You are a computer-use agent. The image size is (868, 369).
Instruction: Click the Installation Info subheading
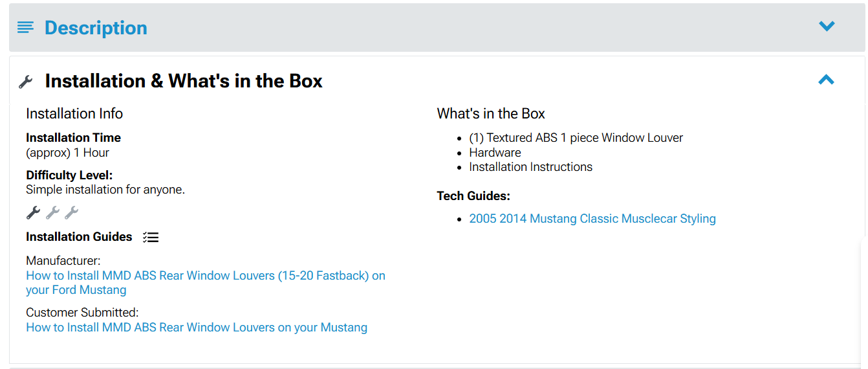[74, 114]
